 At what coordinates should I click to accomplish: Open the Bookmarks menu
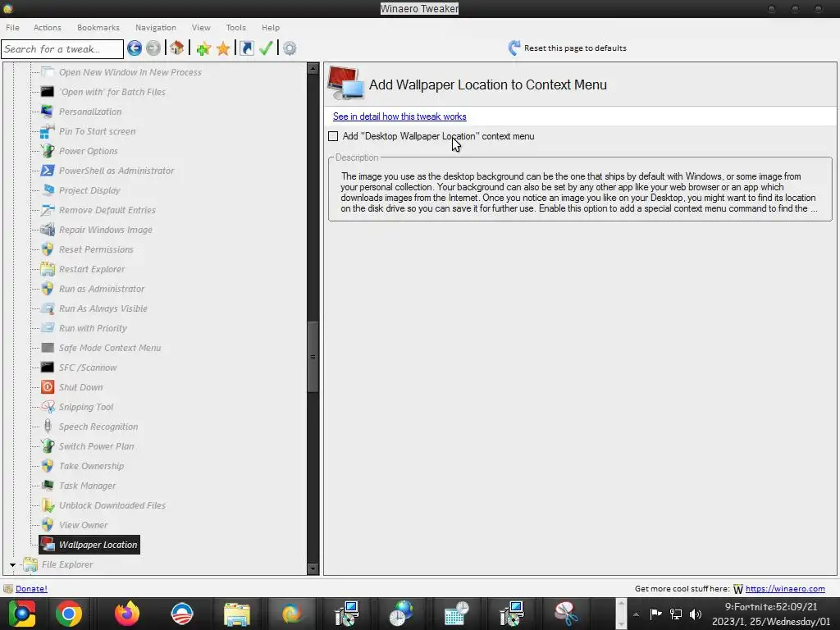pyautogui.click(x=98, y=27)
